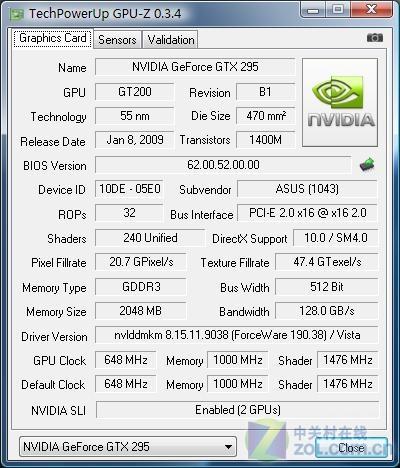Viewport: 400px width, 468px height.
Task: Click the NVIDIA SLI status field
Action: pyautogui.click(x=238, y=410)
